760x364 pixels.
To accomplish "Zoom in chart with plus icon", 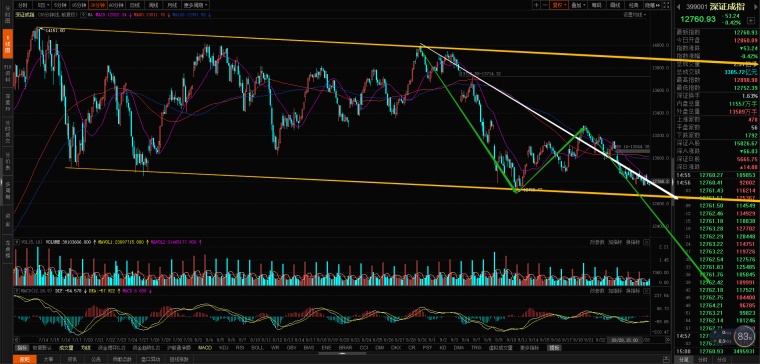I will point(537,5).
